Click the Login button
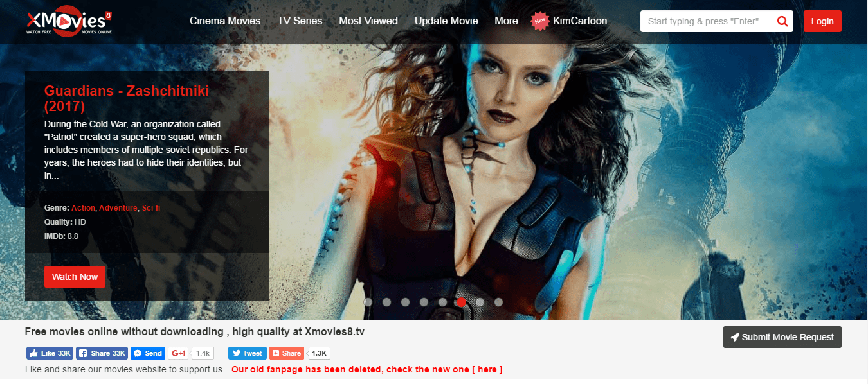 (x=822, y=21)
